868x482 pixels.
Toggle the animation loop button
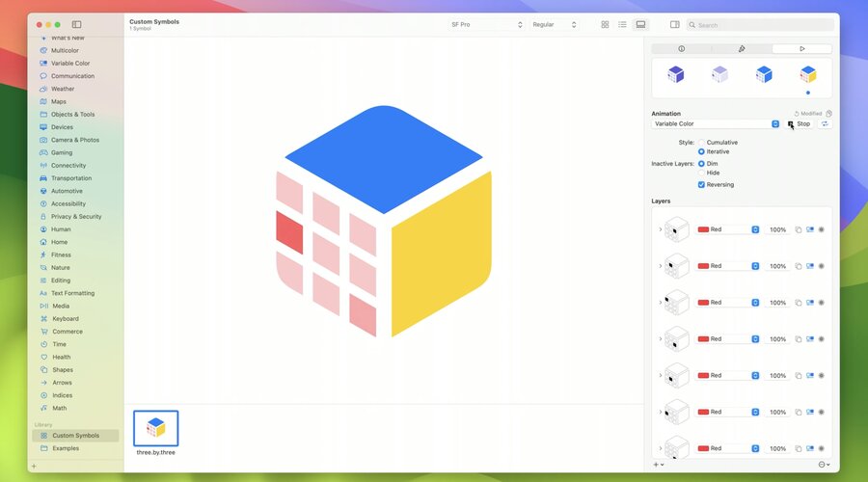pos(825,124)
